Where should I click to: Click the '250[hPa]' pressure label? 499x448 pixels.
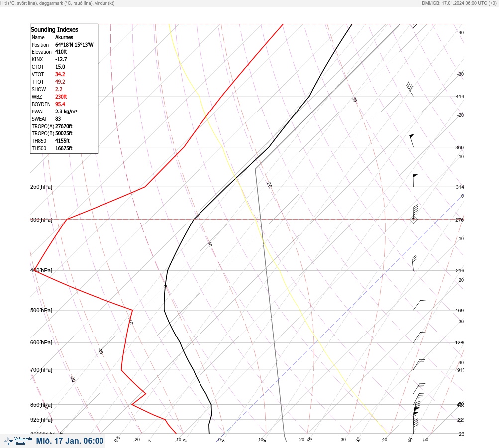pos(41,187)
